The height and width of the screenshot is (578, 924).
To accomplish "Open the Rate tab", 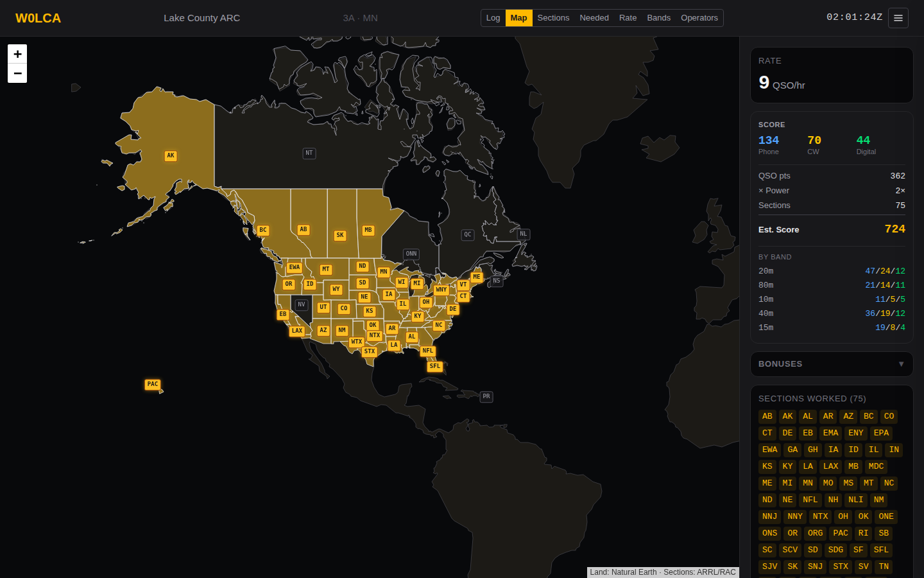I will pyautogui.click(x=628, y=18).
